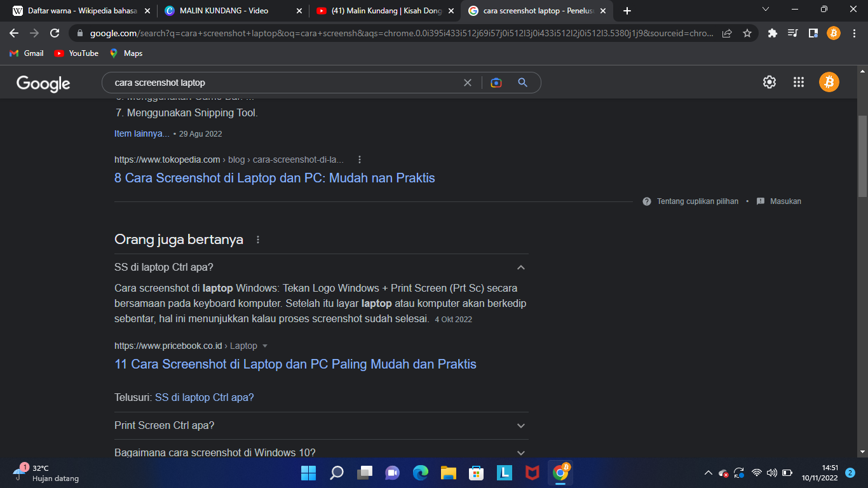
Task: Search by image with camera icon
Action: point(496,83)
